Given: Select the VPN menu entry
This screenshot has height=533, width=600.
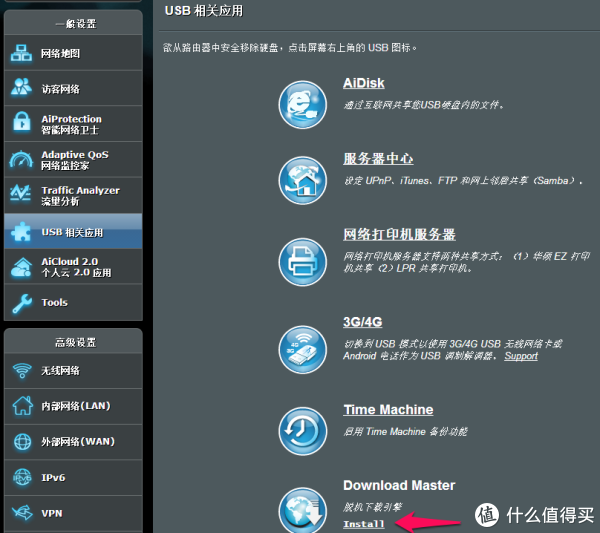Looking at the screenshot, I should (73, 513).
